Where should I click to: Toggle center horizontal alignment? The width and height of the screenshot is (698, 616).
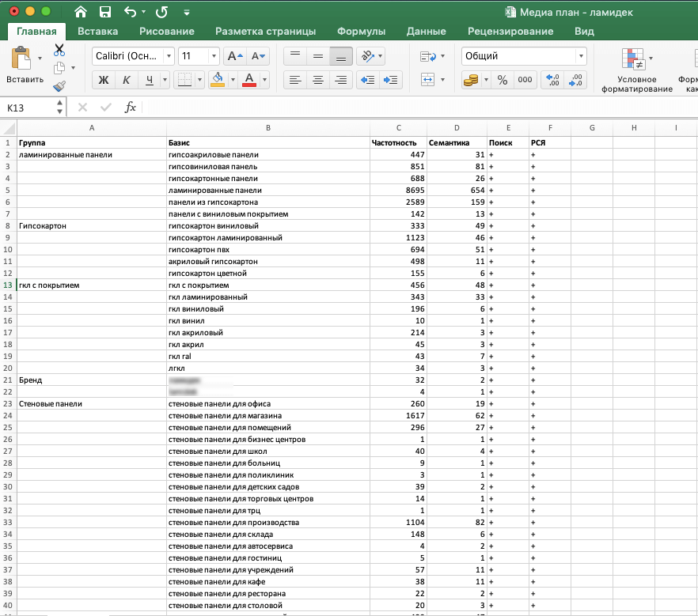[x=318, y=80]
